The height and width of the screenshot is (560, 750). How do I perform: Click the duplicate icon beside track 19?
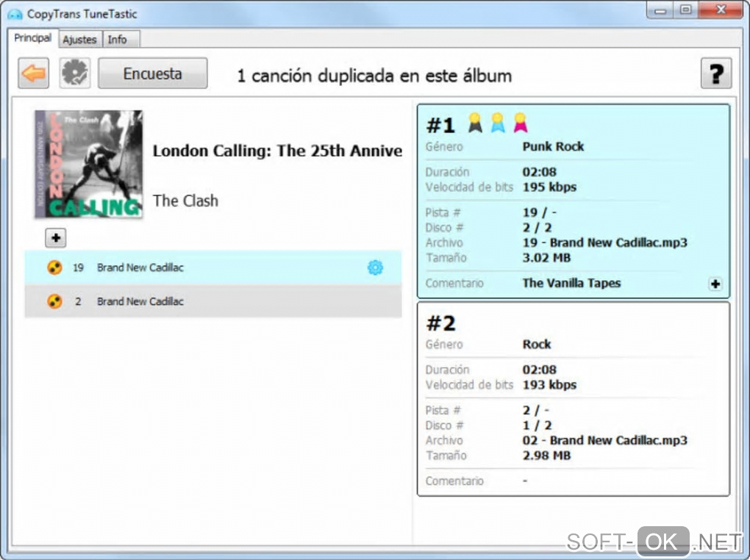(x=54, y=268)
